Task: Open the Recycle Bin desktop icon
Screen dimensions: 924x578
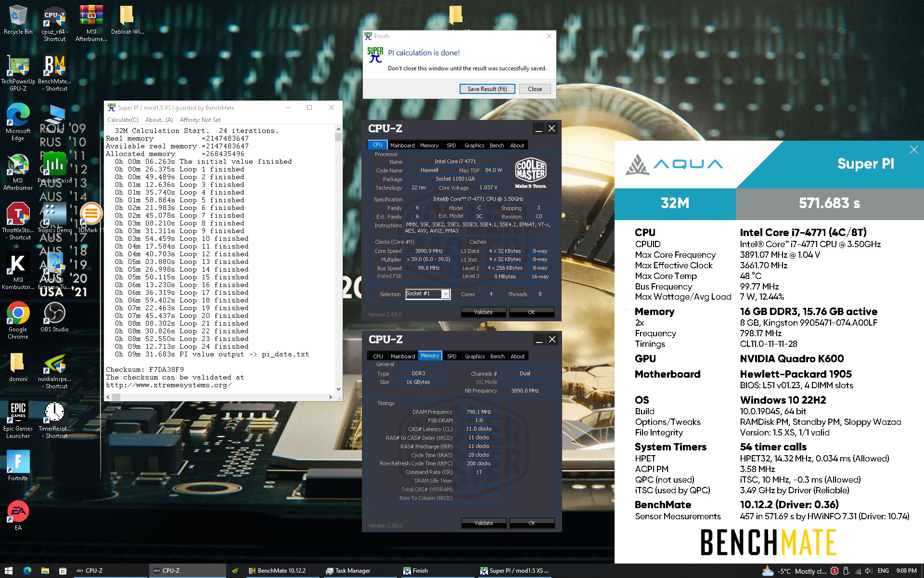Action: click(x=18, y=20)
